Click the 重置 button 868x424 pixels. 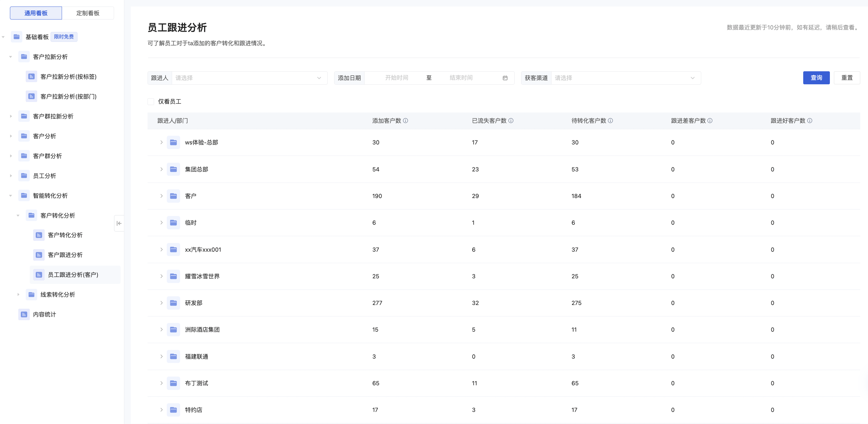pyautogui.click(x=847, y=78)
